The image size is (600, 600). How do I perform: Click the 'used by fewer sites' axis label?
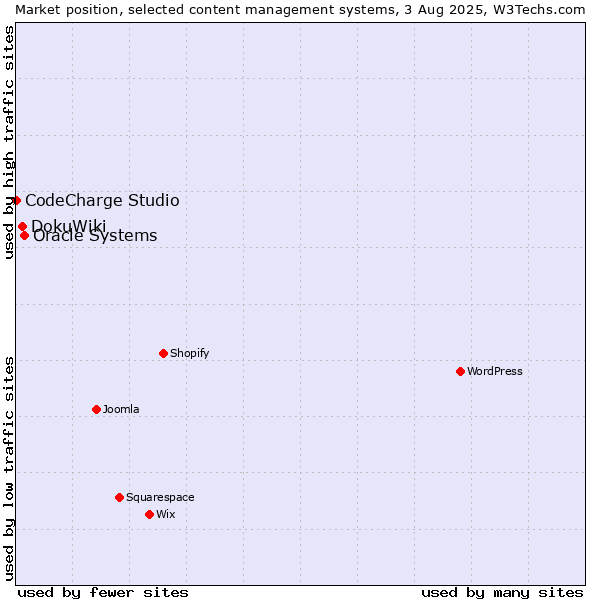[103, 593]
